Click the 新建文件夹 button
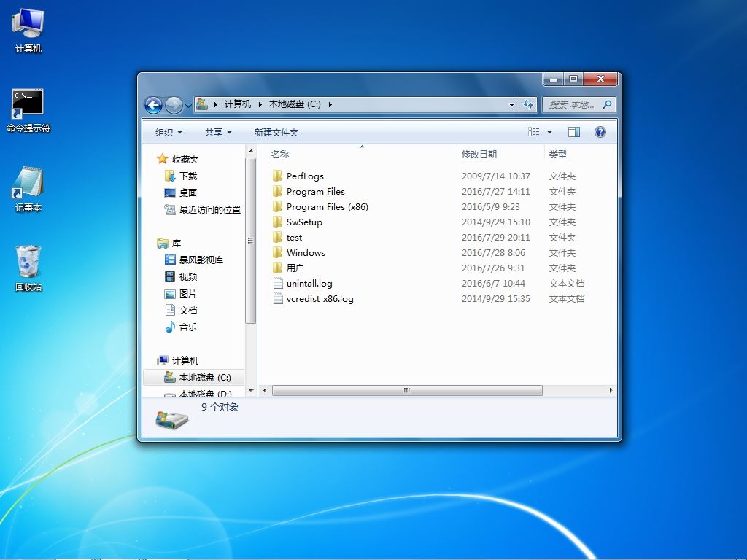The height and width of the screenshot is (560, 747). 276,133
